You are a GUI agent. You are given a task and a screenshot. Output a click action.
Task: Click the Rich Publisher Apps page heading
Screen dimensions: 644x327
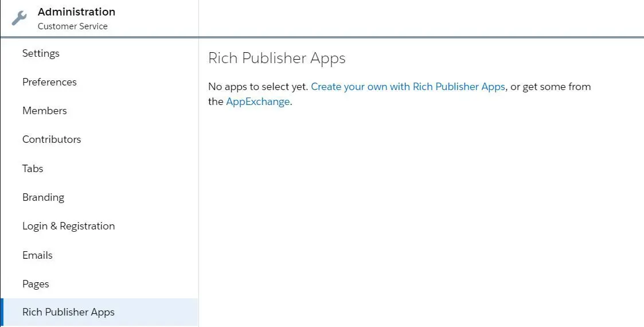(x=277, y=59)
